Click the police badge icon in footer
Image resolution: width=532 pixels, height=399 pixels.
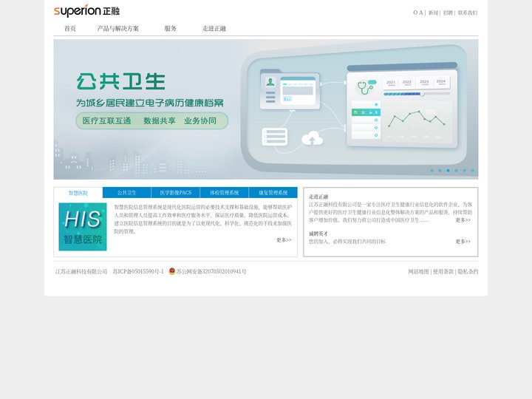tap(172, 271)
